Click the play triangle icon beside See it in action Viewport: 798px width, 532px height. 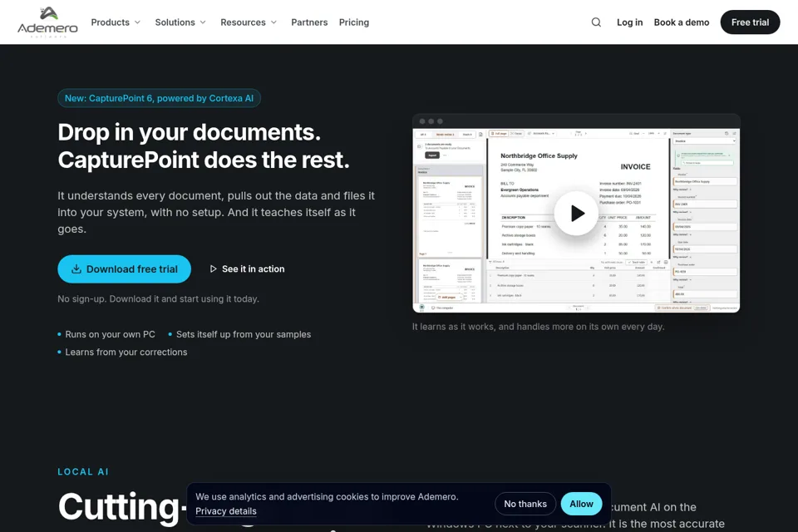tap(214, 268)
